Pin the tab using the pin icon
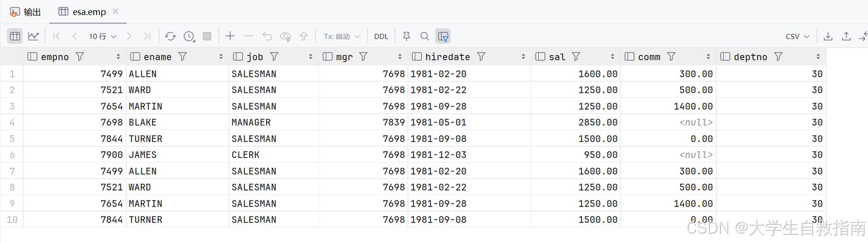 click(x=407, y=36)
